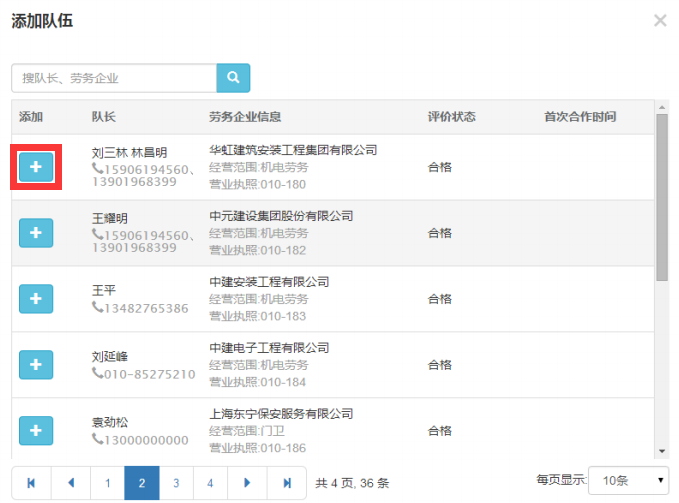Click scrollbar up arrow of table
679x503 pixels.
[662, 107]
